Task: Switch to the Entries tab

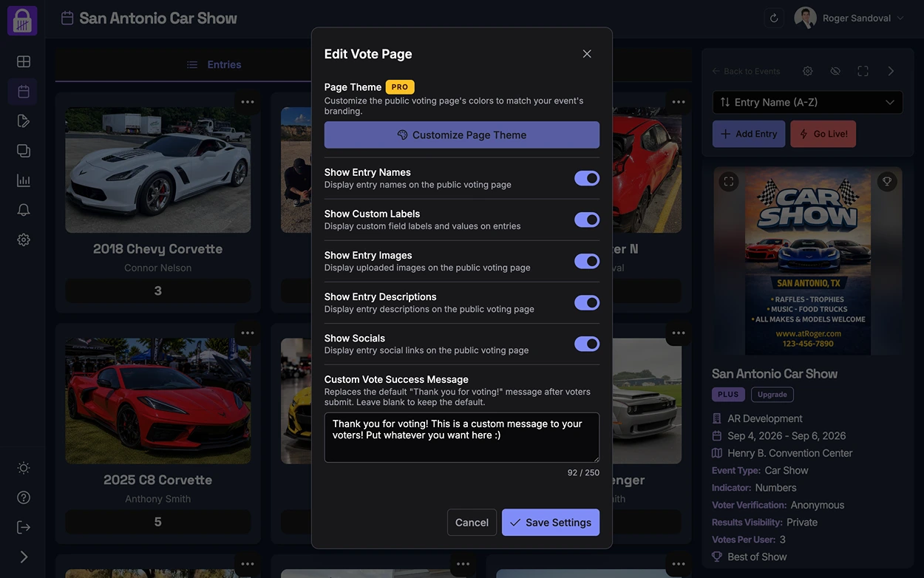Action: pos(214,65)
